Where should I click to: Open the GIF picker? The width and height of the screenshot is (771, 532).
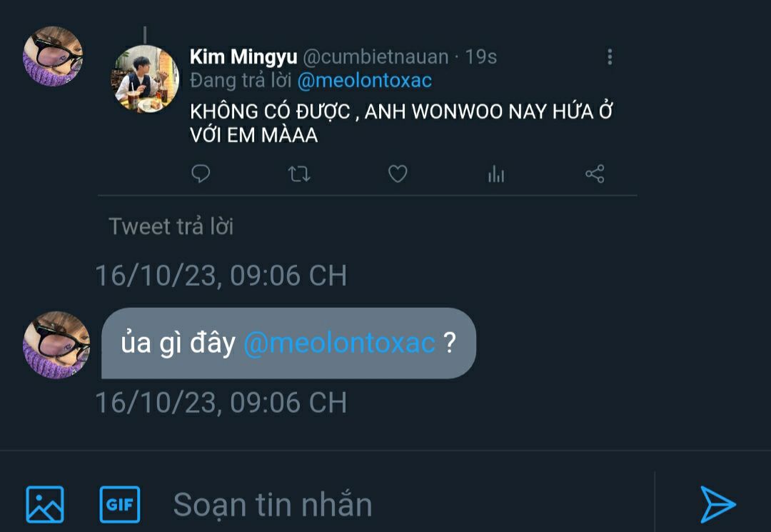click(120, 504)
